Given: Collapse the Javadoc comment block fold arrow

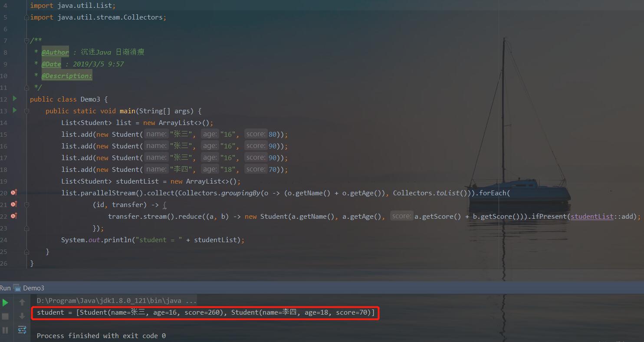Looking at the screenshot, I should [26, 40].
